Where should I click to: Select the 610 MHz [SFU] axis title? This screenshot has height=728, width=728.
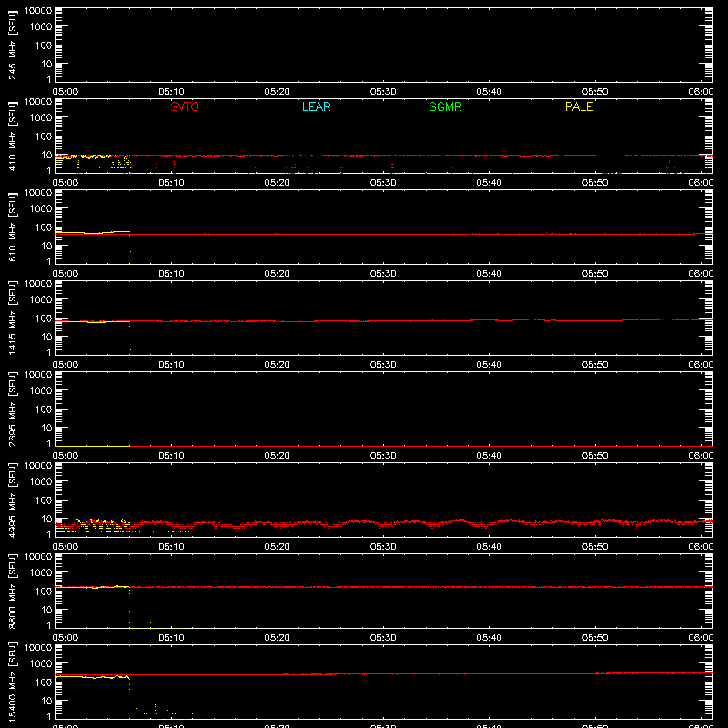[x=13, y=227]
